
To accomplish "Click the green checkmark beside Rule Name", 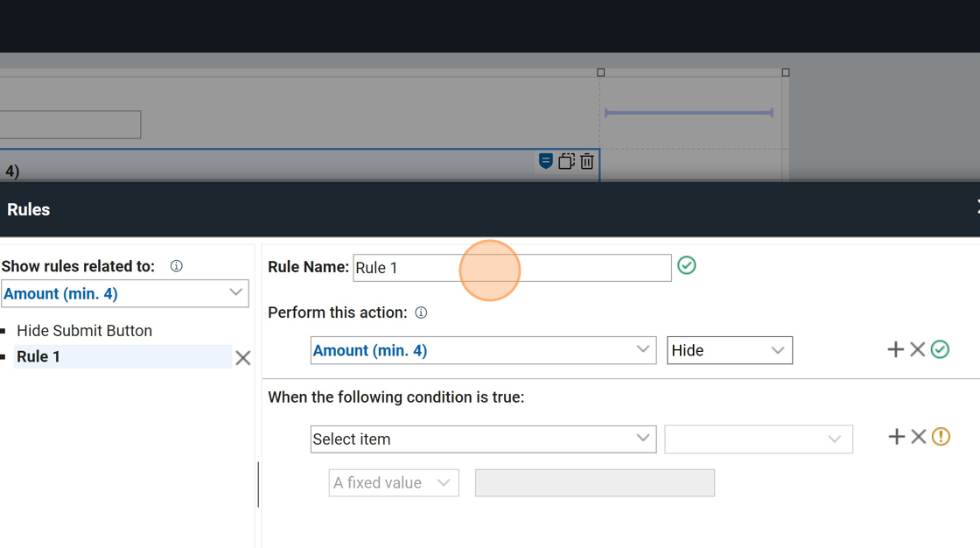I will pos(687,265).
